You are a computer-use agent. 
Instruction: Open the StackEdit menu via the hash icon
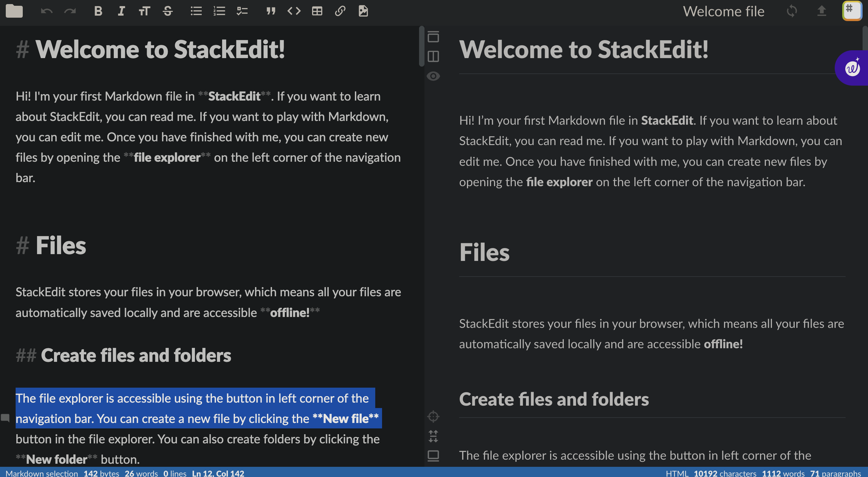coord(852,11)
